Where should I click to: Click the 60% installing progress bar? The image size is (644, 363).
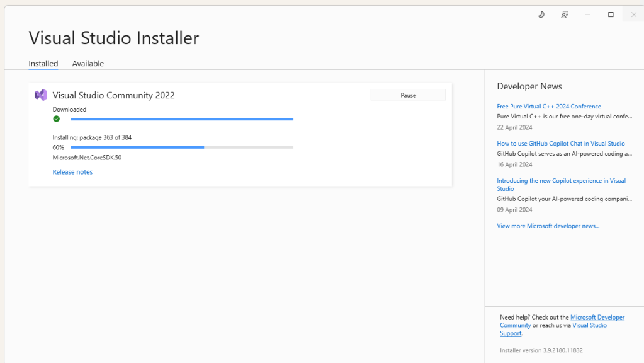coord(182,147)
